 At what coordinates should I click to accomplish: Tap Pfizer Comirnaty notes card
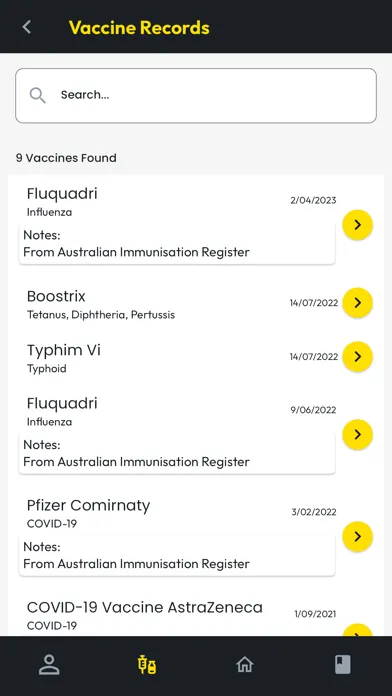pyautogui.click(x=177, y=555)
